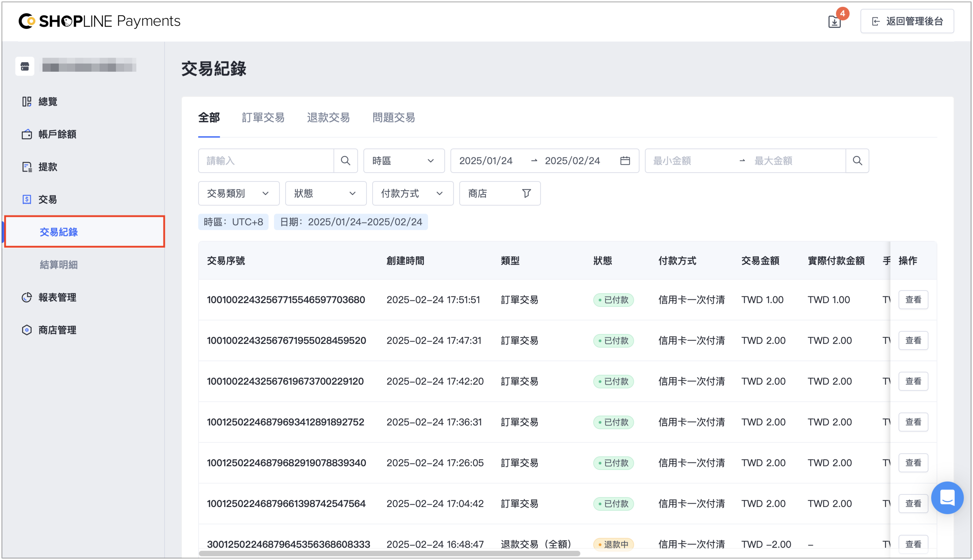Click the 日期：2025/01/24–2025/02/24 filter tag

click(351, 222)
